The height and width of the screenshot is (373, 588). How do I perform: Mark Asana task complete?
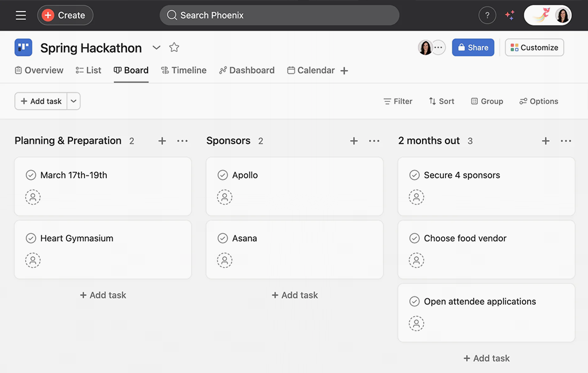(223, 239)
